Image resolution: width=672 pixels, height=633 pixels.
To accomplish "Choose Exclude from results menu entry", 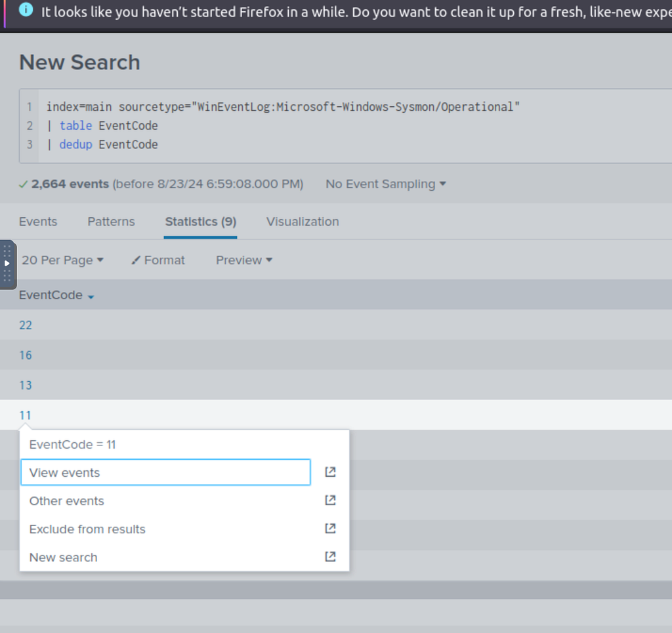I will 165,529.
